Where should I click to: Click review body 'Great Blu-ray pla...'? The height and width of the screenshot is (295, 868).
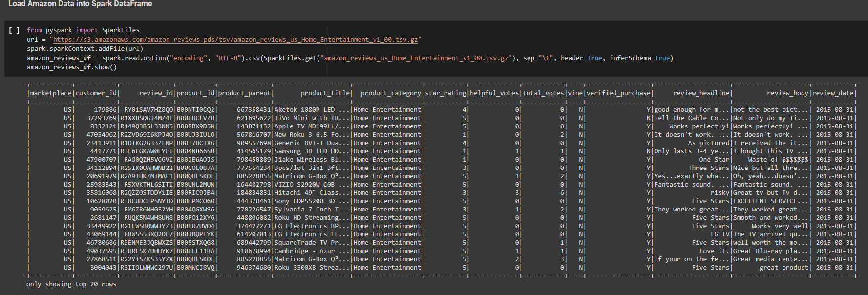(771, 251)
